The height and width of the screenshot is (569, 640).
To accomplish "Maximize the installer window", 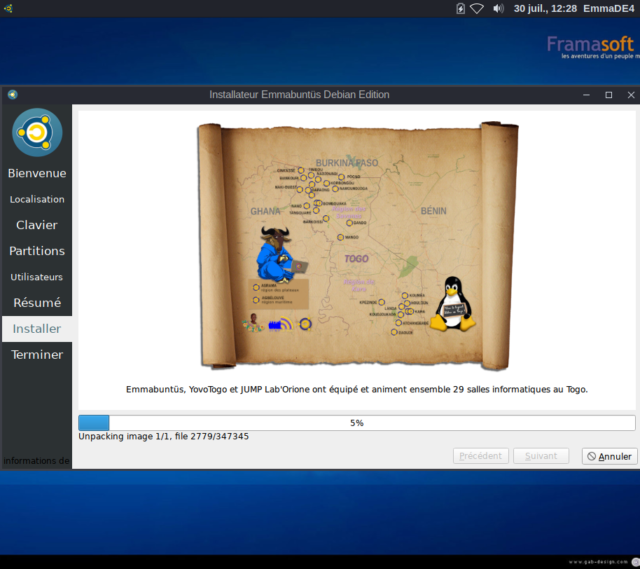I will tap(609, 95).
